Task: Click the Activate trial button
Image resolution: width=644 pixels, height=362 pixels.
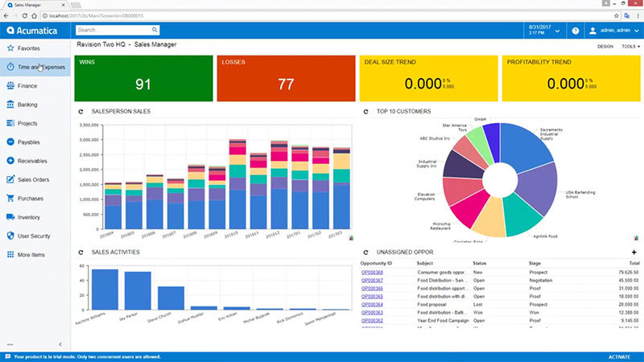Action: click(x=619, y=357)
